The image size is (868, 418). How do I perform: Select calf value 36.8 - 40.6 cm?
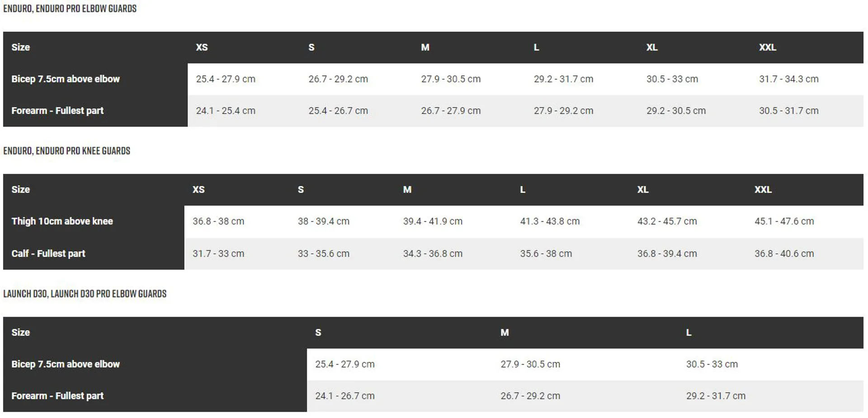click(x=784, y=254)
